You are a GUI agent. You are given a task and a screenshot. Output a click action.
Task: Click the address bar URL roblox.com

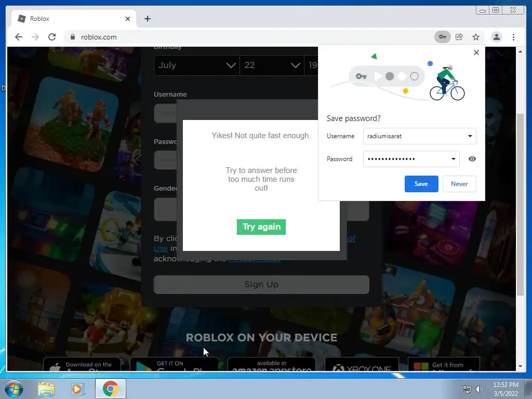pos(99,37)
